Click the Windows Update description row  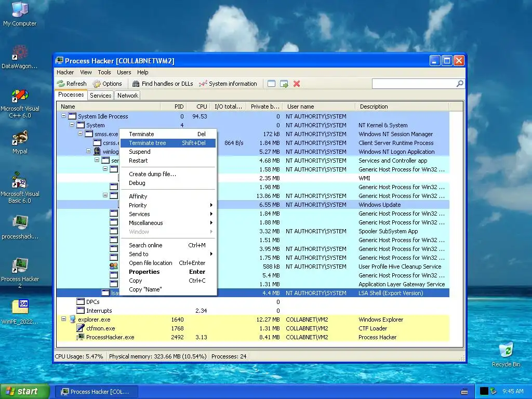(x=379, y=205)
